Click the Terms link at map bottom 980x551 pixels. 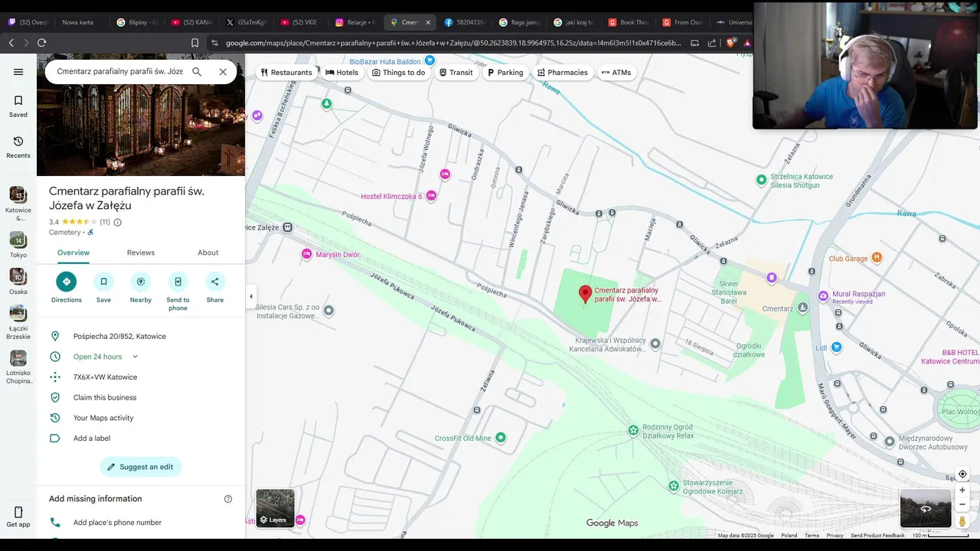[812, 536]
